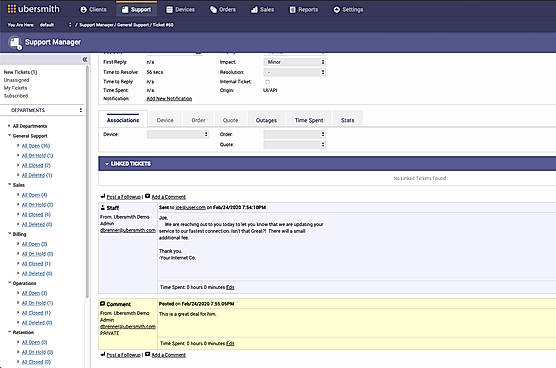The width and height of the screenshot is (556, 368).
Task: Switch to the Associations tab
Action: 123,120
